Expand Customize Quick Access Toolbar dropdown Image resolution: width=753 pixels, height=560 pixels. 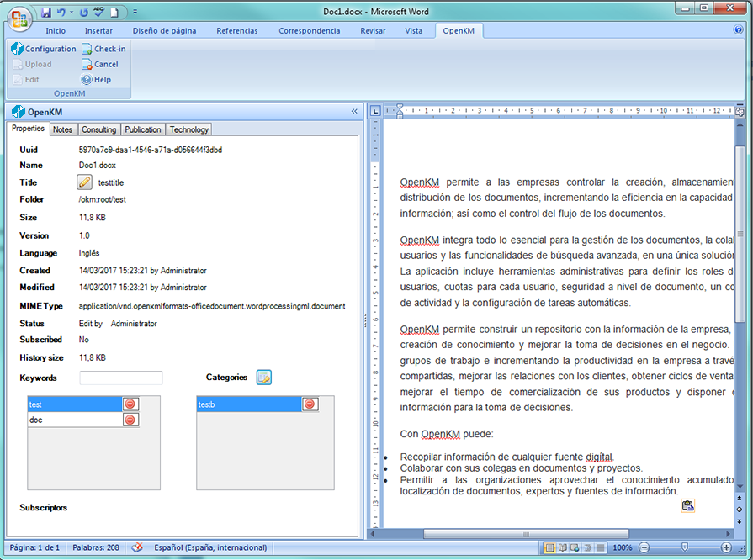(x=135, y=13)
